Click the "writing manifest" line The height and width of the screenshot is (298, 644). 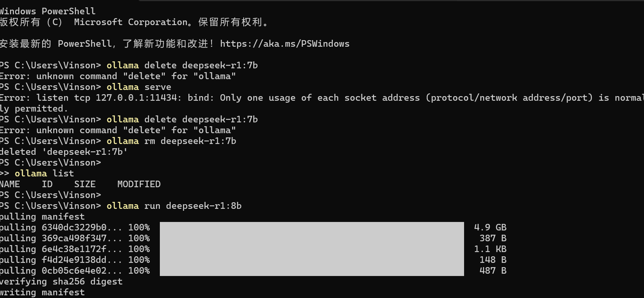[x=42, y=292]
